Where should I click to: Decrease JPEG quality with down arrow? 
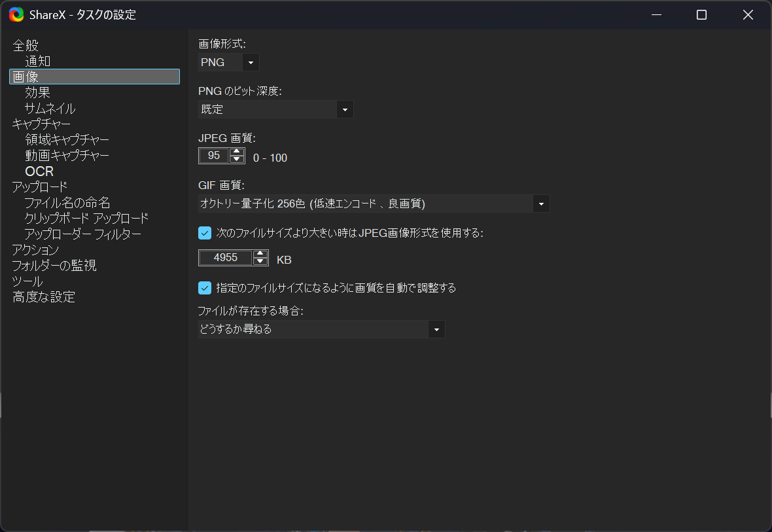(x=237, y=160)
